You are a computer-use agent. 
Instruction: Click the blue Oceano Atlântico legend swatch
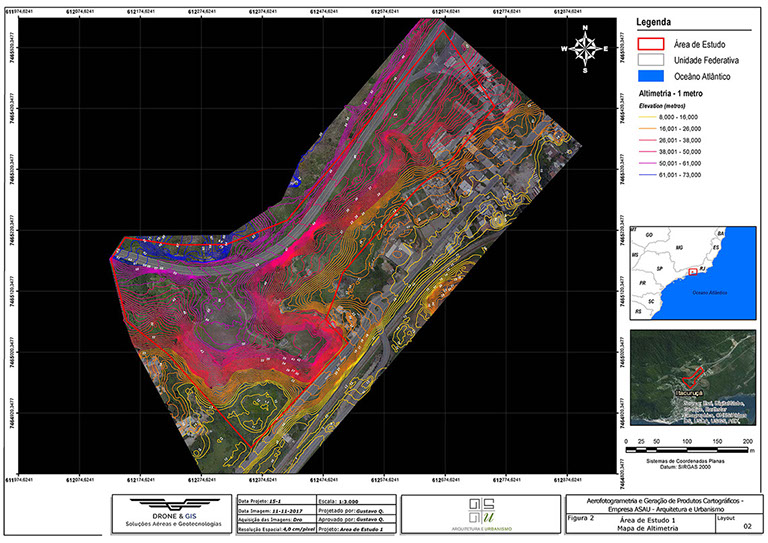[x=650, y=75]
